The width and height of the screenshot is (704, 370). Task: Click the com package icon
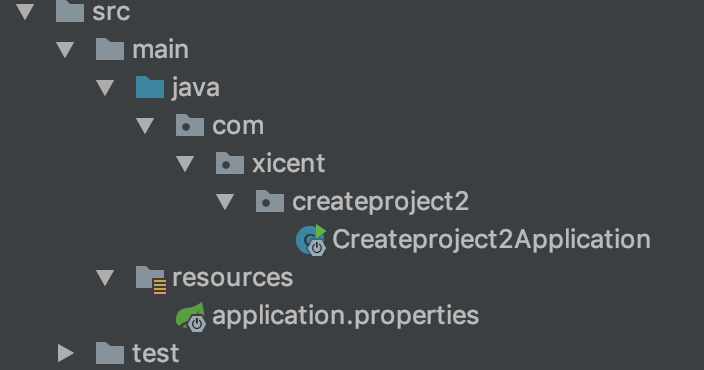point(190,125)
